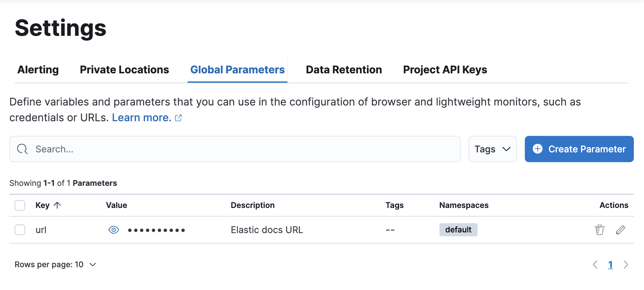The height and width of the screenshot is (290, 644).
Task: Go to the previous page arrow
Action: (x=595, y=265)
